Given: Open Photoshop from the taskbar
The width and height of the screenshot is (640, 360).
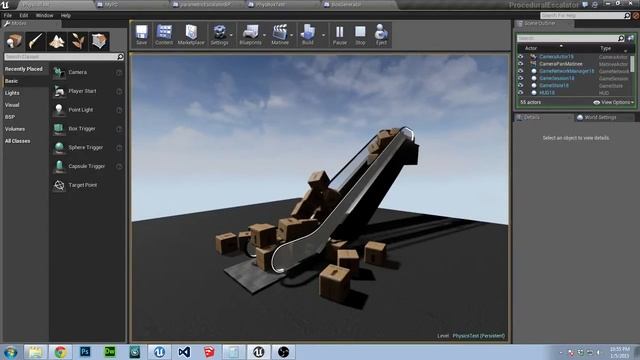Looking at the screenshot, I should (x=85, y=352).
